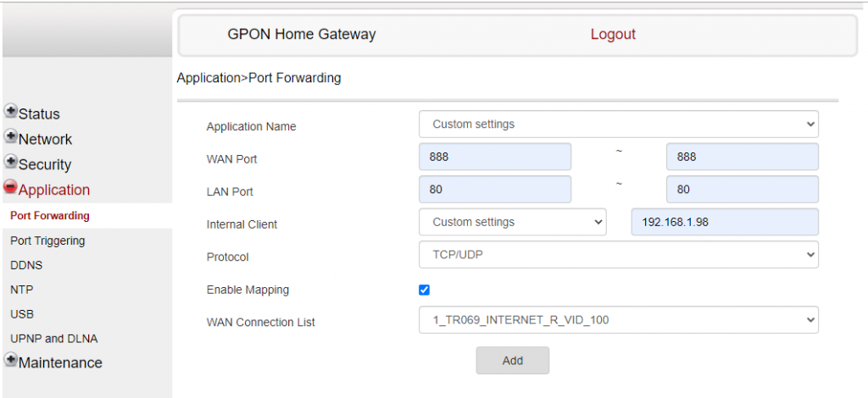868x398 pixels.
Task: Collapse the Application section minus icon
Action: 10,187
